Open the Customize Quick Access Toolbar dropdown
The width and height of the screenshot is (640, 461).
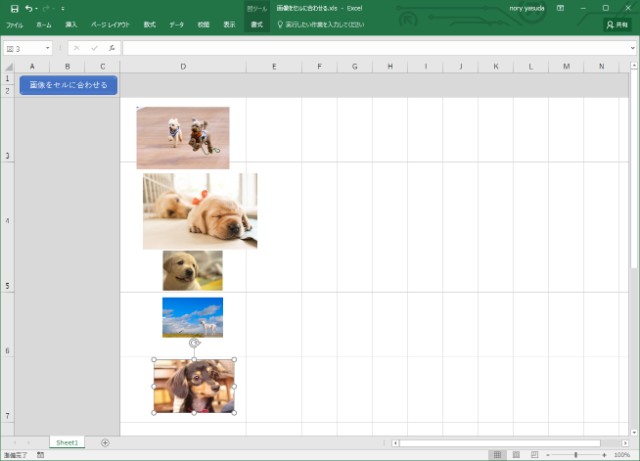coord(63,8)
